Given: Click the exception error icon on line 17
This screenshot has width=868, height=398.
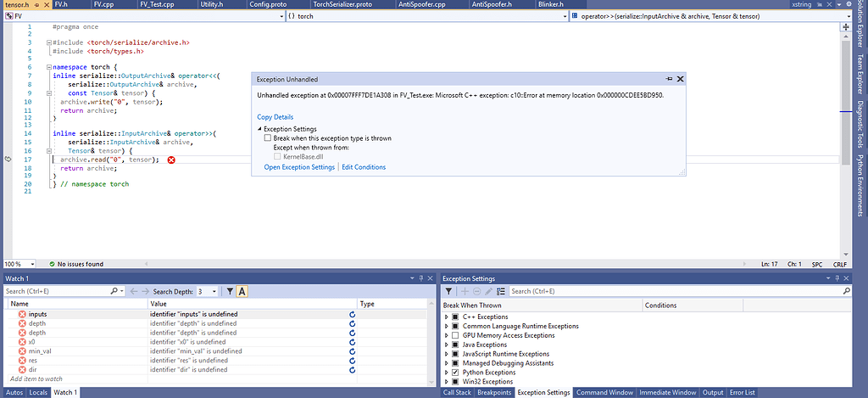Looking at the screenshot, I should [x=171, y=160].
